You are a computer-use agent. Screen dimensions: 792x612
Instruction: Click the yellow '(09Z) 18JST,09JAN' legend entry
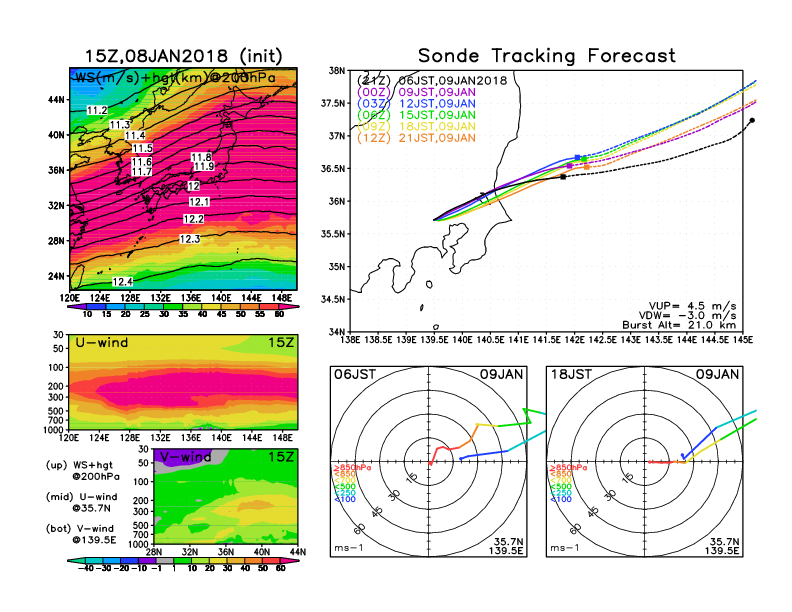click(416, 126)
